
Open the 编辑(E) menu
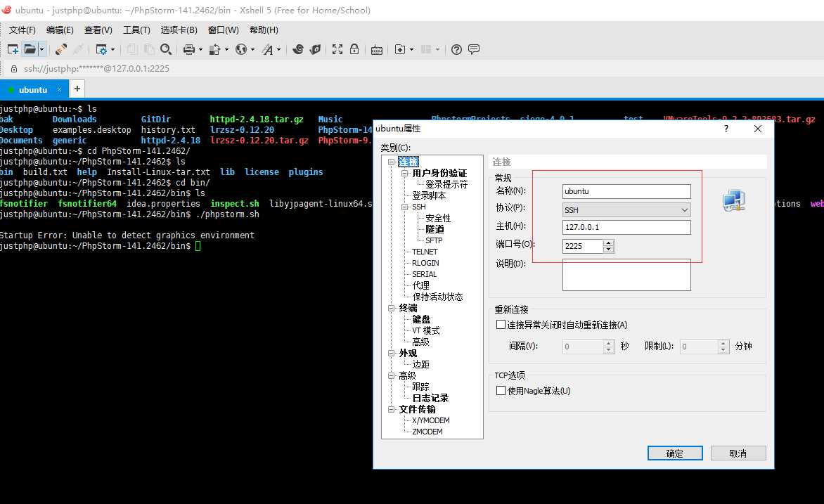60,30
